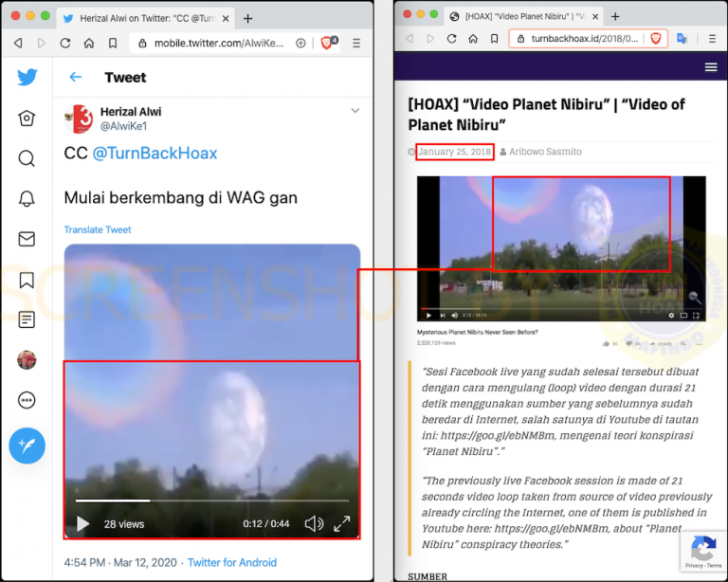Open the Twitter More circle icon
Viewport: 728px width, 582px height.
pos(27,400)
